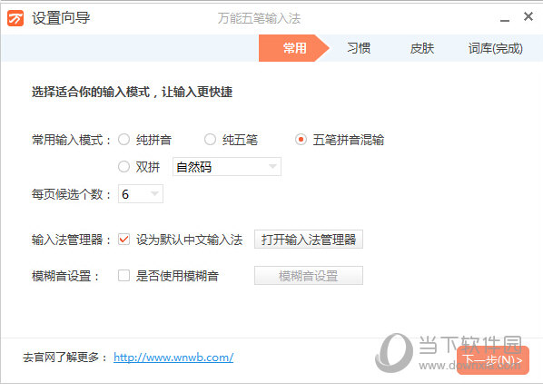This screenshot has width=543, height=392.
Task: Expand the 自然码 double-pinyin scheme dropdown
Action: coord(227,167)
